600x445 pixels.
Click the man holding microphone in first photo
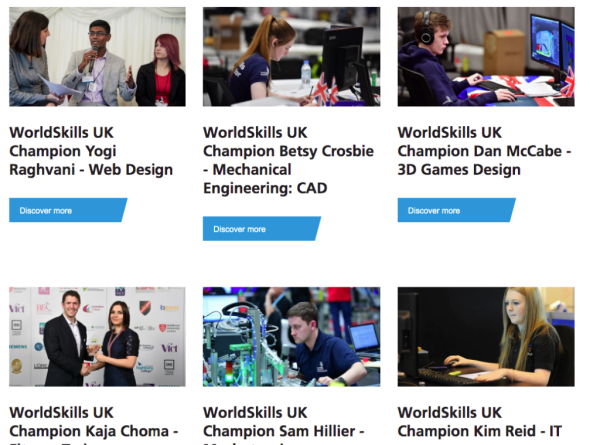(96, 63)
